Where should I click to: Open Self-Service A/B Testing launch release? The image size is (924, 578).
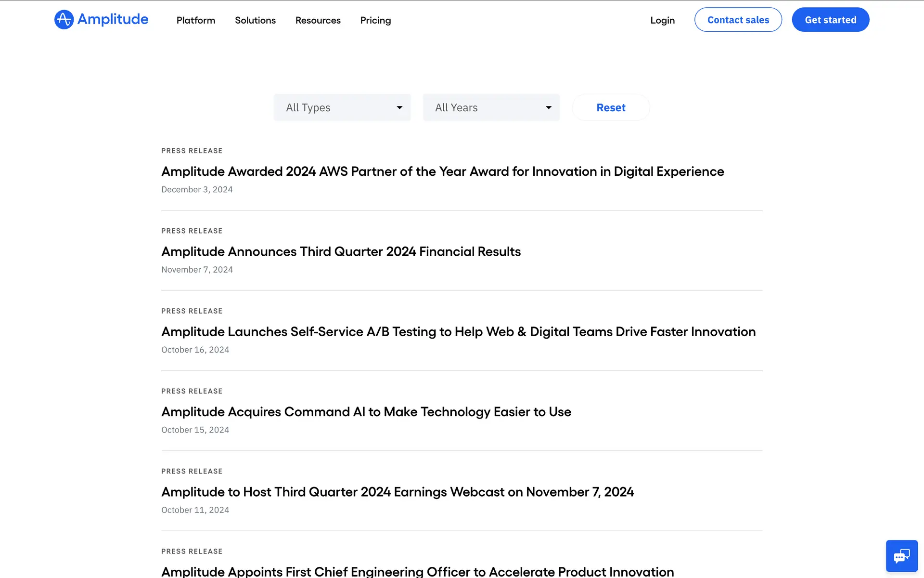click(x=458, y=332)
